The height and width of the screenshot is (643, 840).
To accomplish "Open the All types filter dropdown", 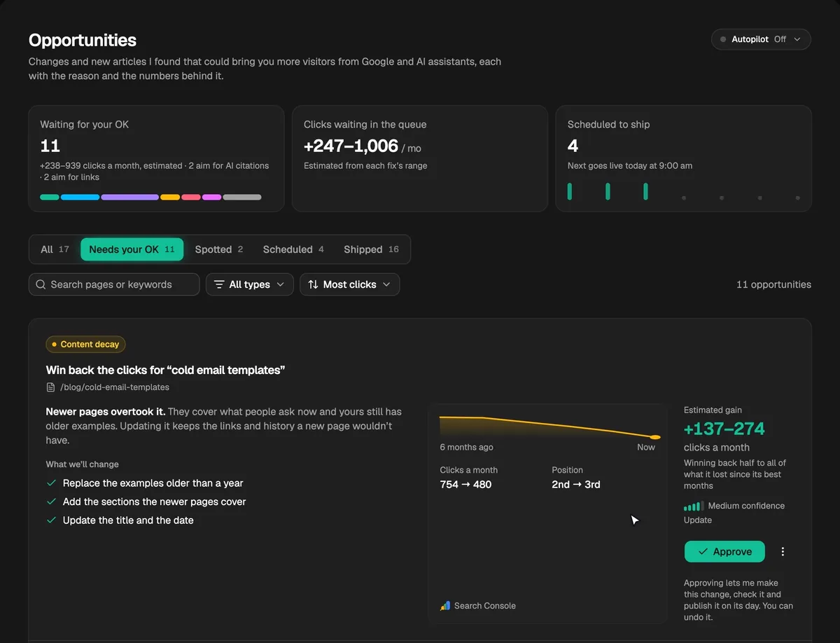I will [x=249, y=284].
